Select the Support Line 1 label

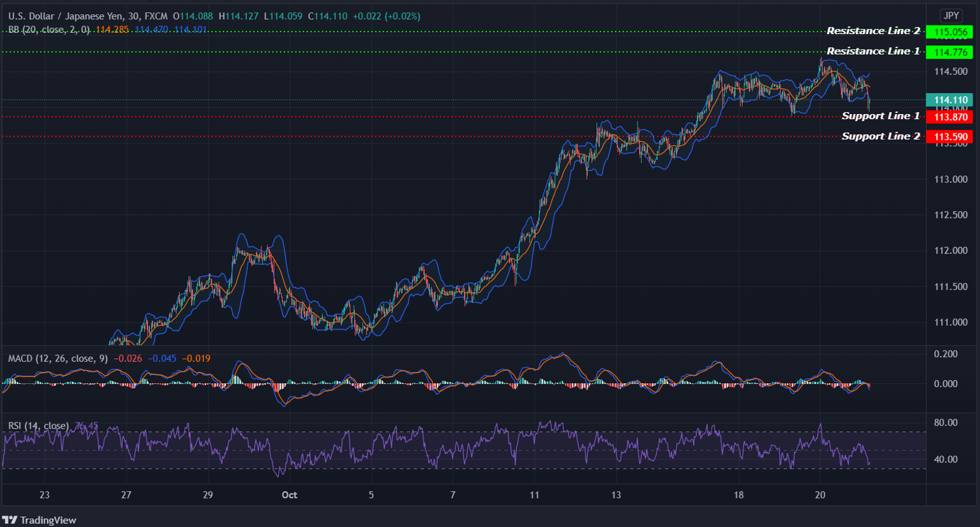point(881,116)
